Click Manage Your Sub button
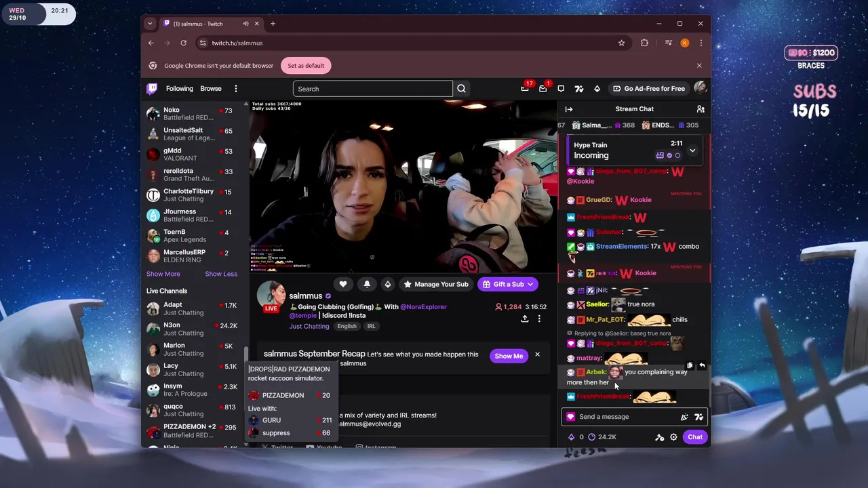 click(x=436, y=284)
